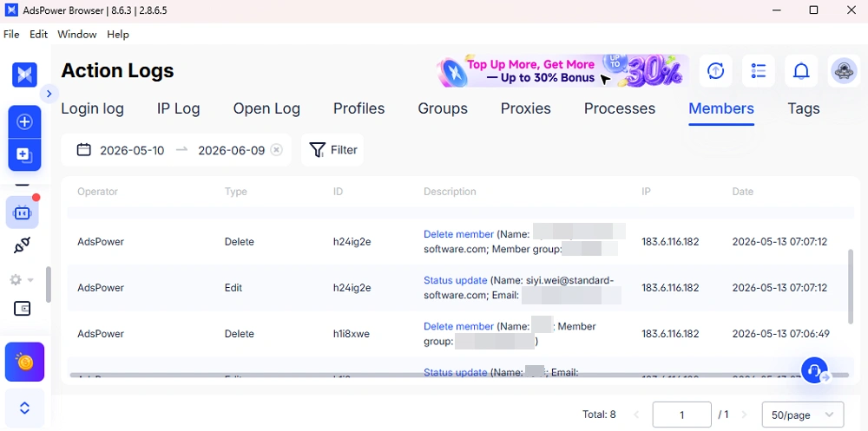Image resolution: width=868 pixels, height=431 pixels.
Task: Click the Top Up More bonus banner
Action: click(563, 71)
